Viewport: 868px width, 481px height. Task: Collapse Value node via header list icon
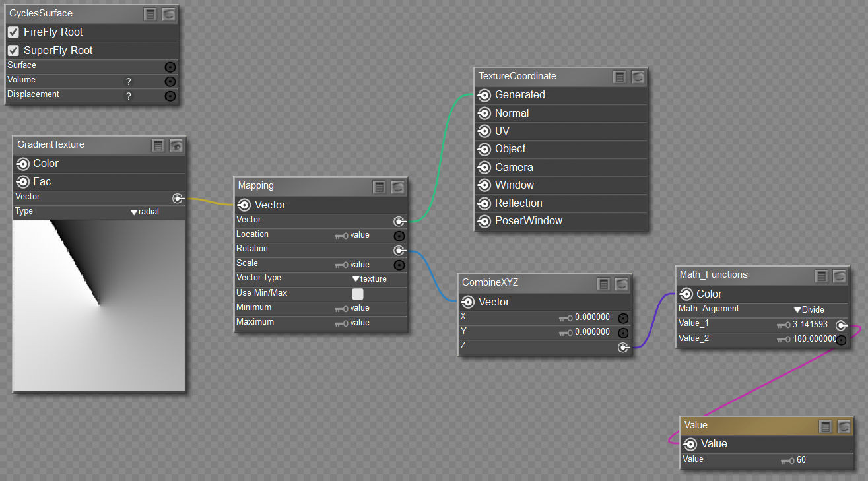coord(826,426)
